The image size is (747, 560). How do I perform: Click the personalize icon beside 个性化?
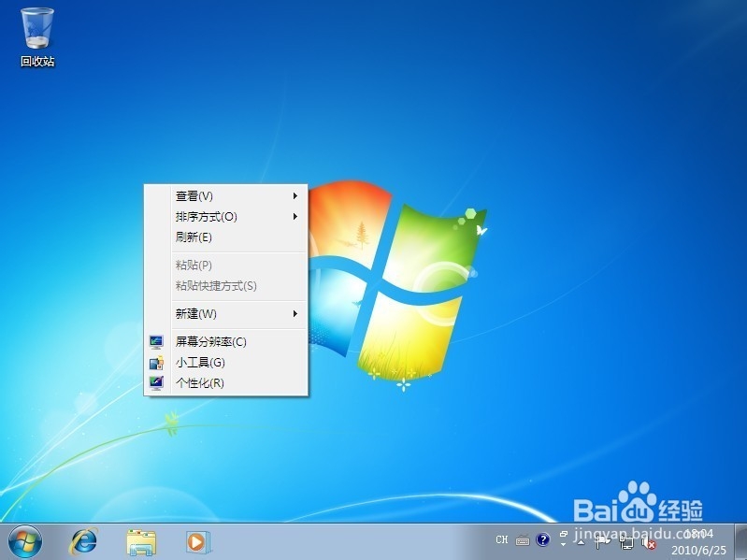(x=156, y=383)
